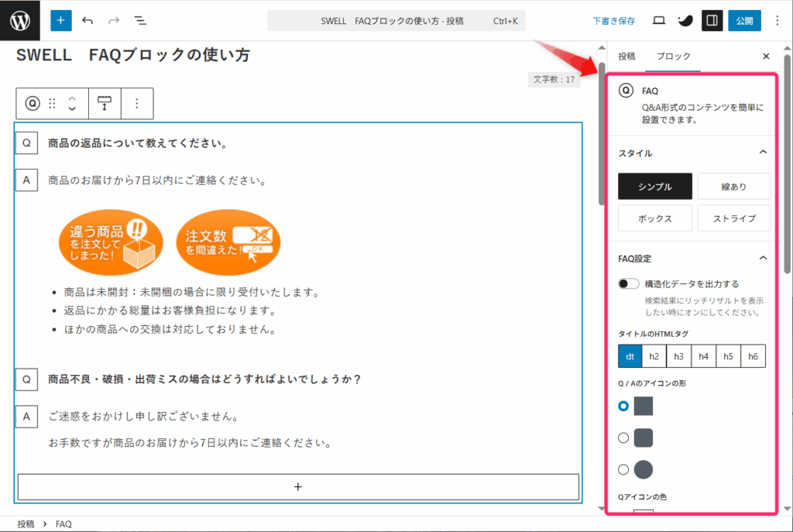Click the 下書き保存 link
The height and width of the screenshot is (532, 793).
614,21
